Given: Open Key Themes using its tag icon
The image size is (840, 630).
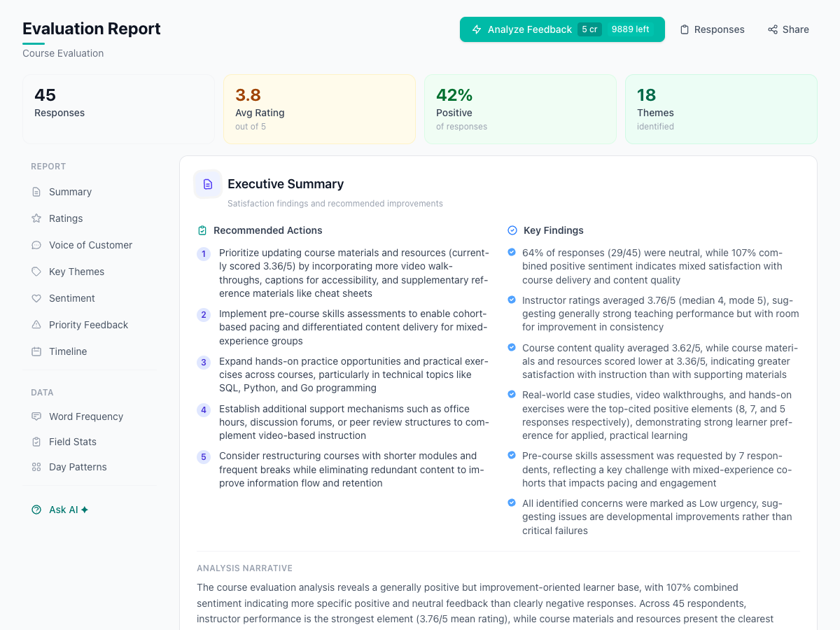Looking at the screenshot, I should tap(36, 271).
